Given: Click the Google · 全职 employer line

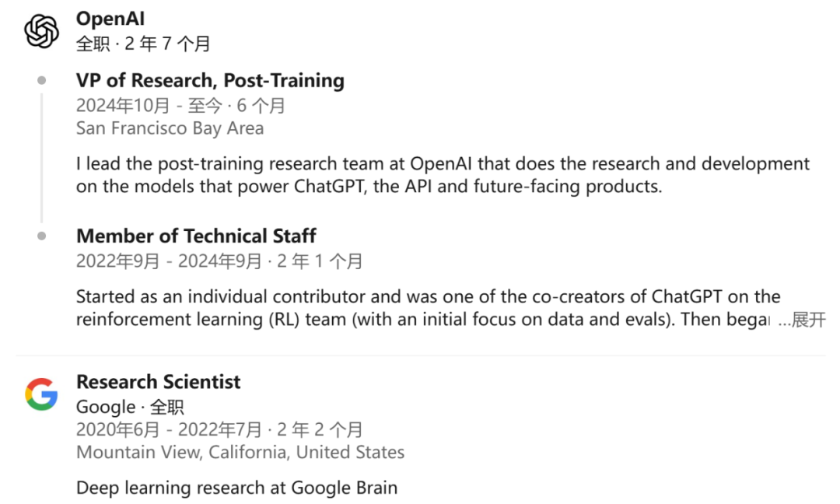Looking at the screenshot, I should click(x=130, y=407).
